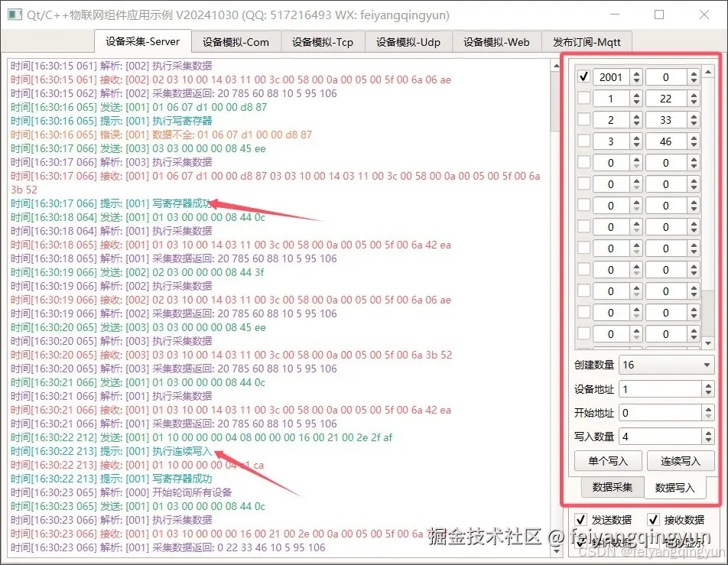Enable the checkbox for the row with value 22

click(583, 98)
